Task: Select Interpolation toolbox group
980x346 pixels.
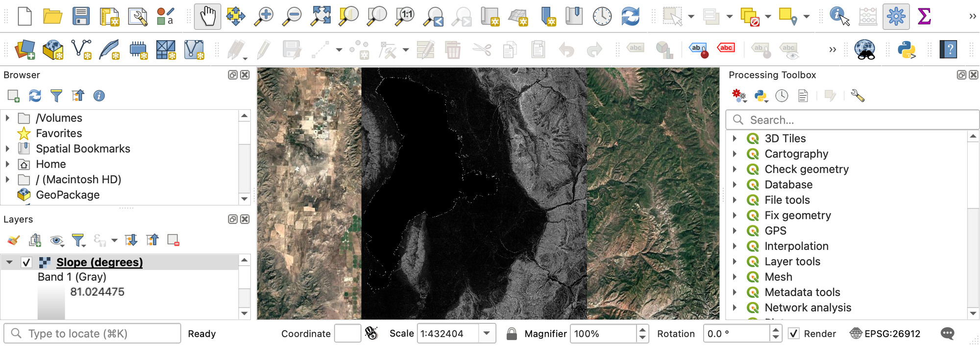Action: pos(796,246)
